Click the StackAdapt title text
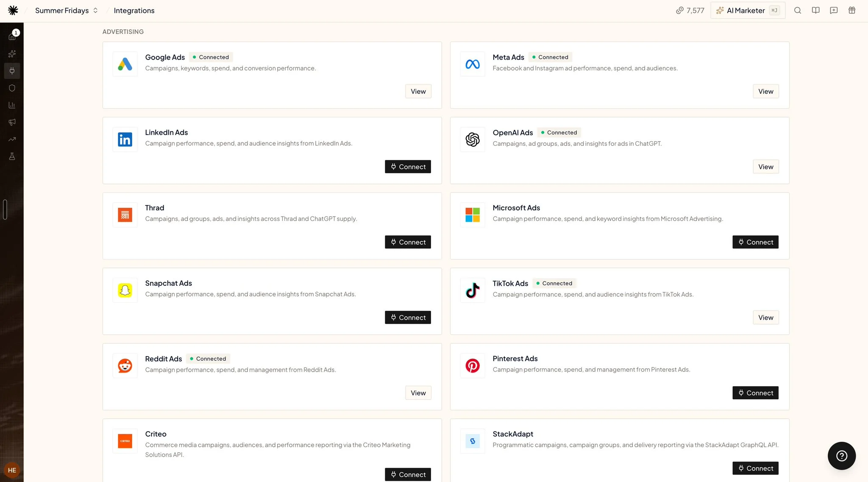Viewport: 868px width, 482px height. pyautogui.click(x=513, y=434)
